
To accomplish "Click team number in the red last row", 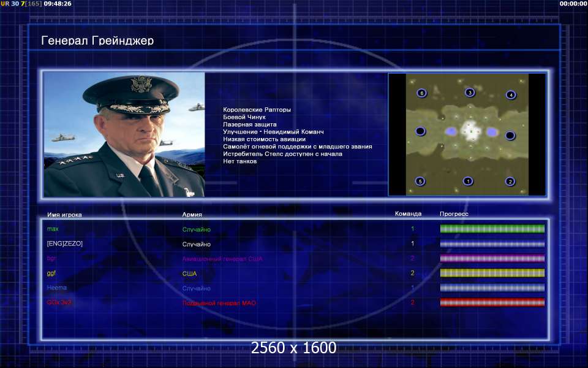I will click(x=412, y=302).
